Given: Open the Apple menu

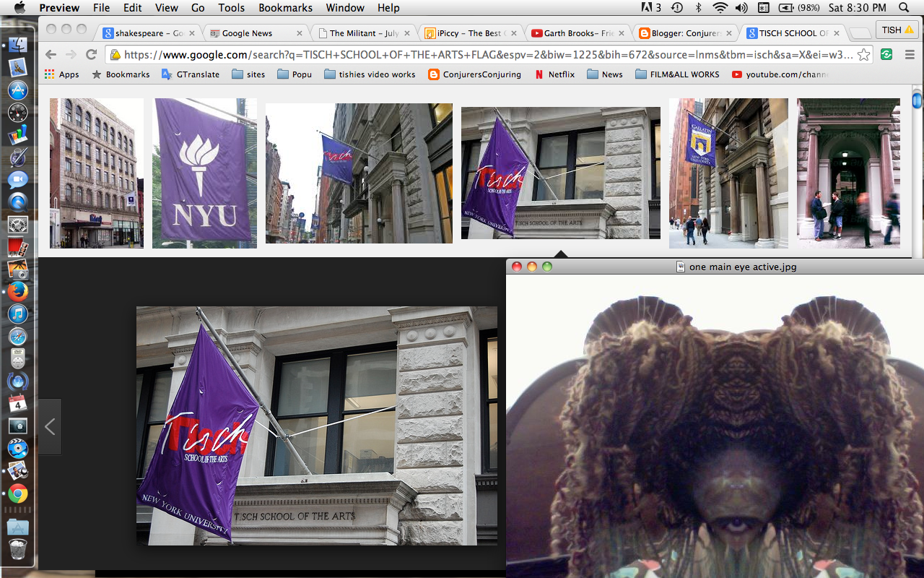Looking at the screenshot, I should (19, 8).
